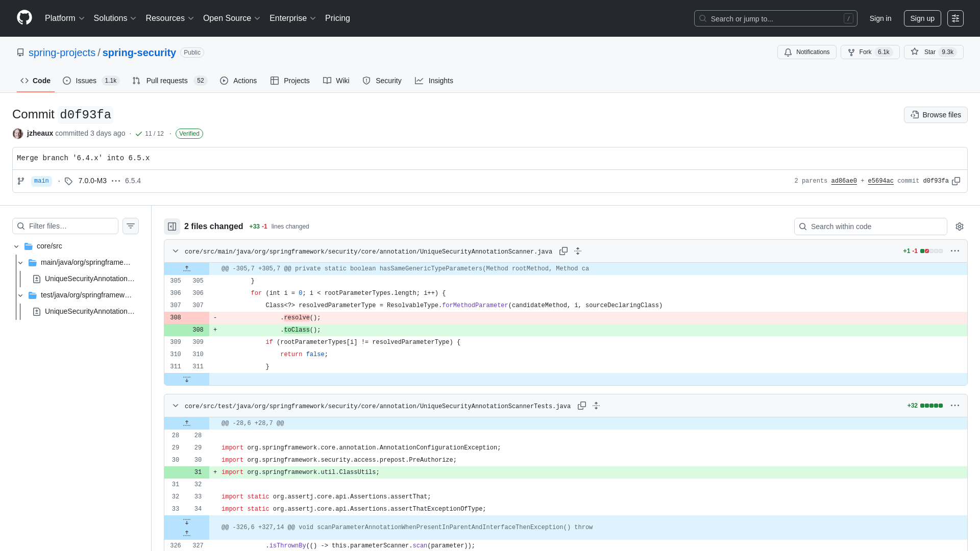Open more options for UniqueSecurityAnnotationScanner.java diff
The height and width of the screenshot is (551, 980).
coord(955,251)
